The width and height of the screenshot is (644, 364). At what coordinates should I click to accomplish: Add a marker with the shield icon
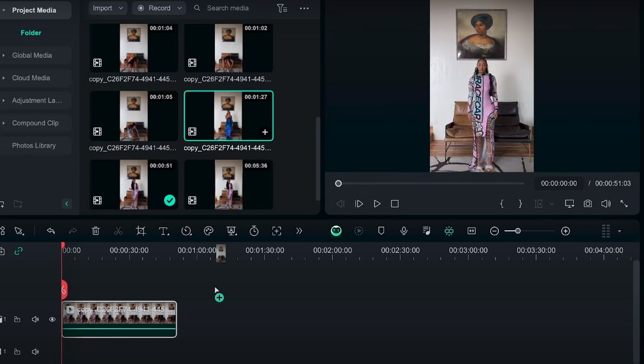(381, 231)
